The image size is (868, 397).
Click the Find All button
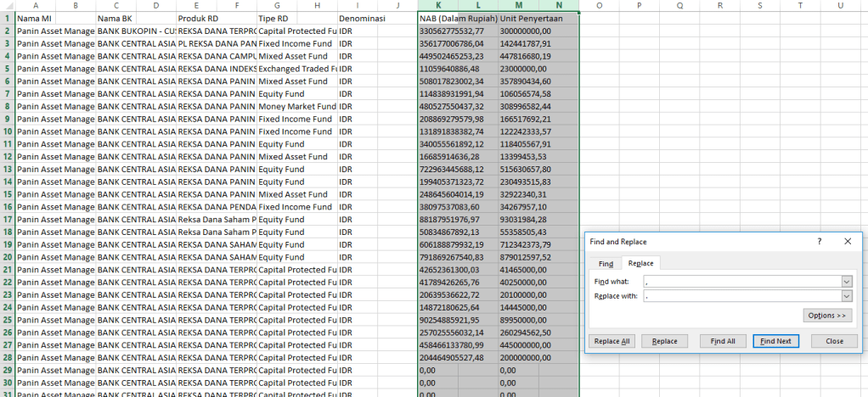(723, 341)
